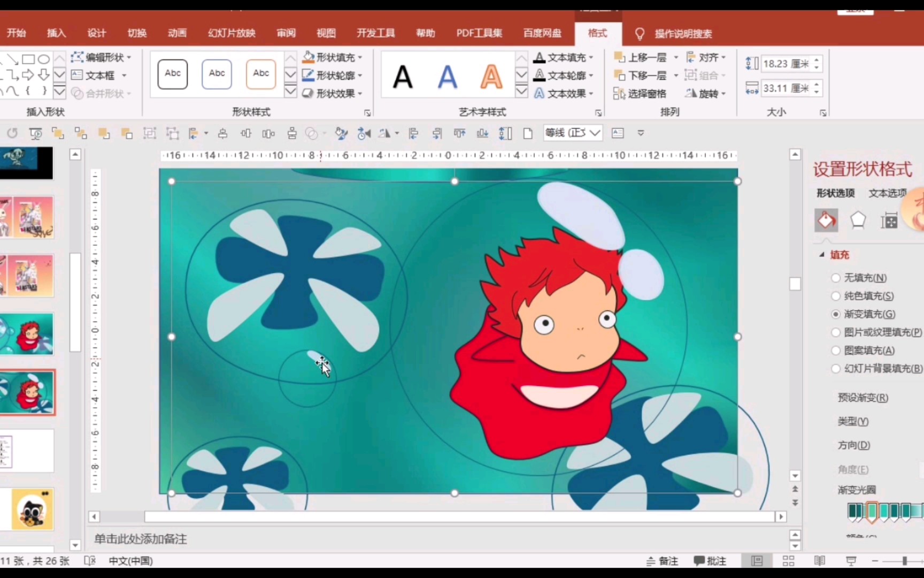Open the fill and line paint bucket icon
This screenshot has height=578, width=924.
coord(826,220)
